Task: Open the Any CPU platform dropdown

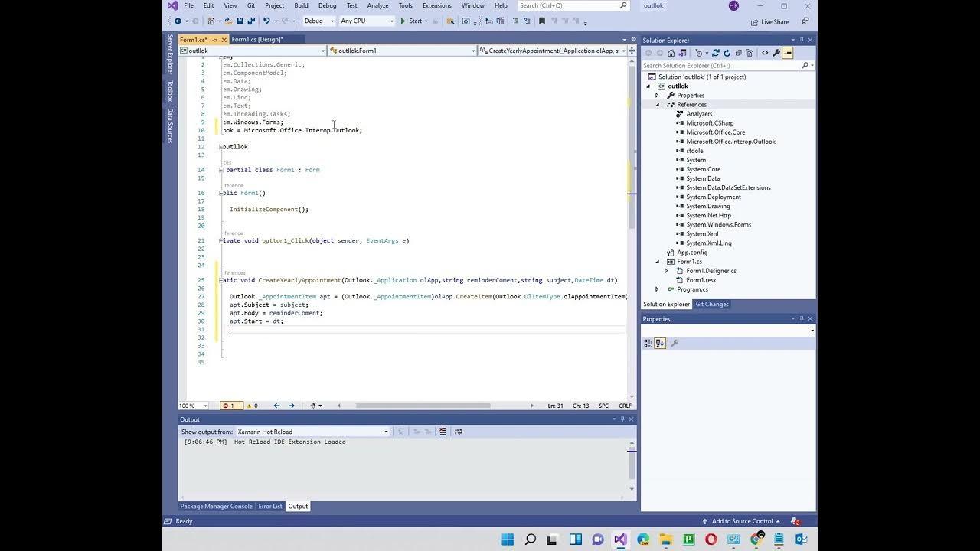Action: pyautogui.click(x=366, y=21)
